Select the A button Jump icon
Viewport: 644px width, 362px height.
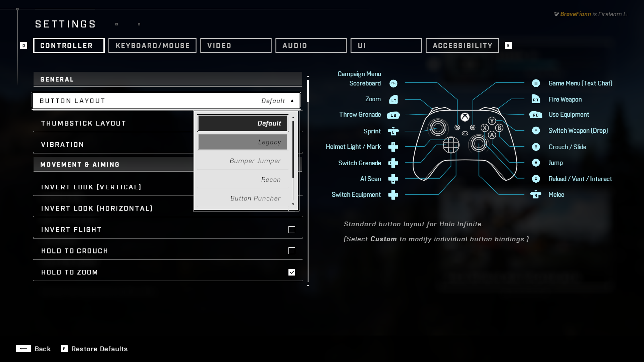536,163
